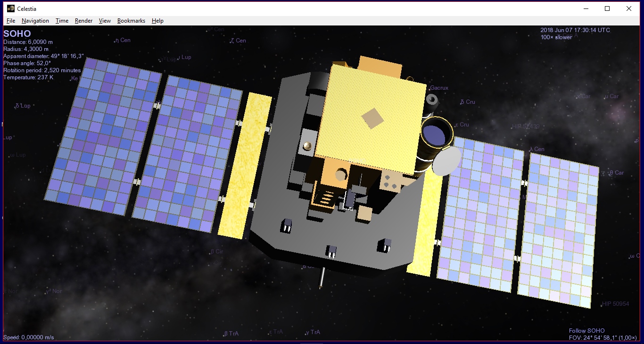
Task: Select the λ Cen star label
Action: pos(537,149)
